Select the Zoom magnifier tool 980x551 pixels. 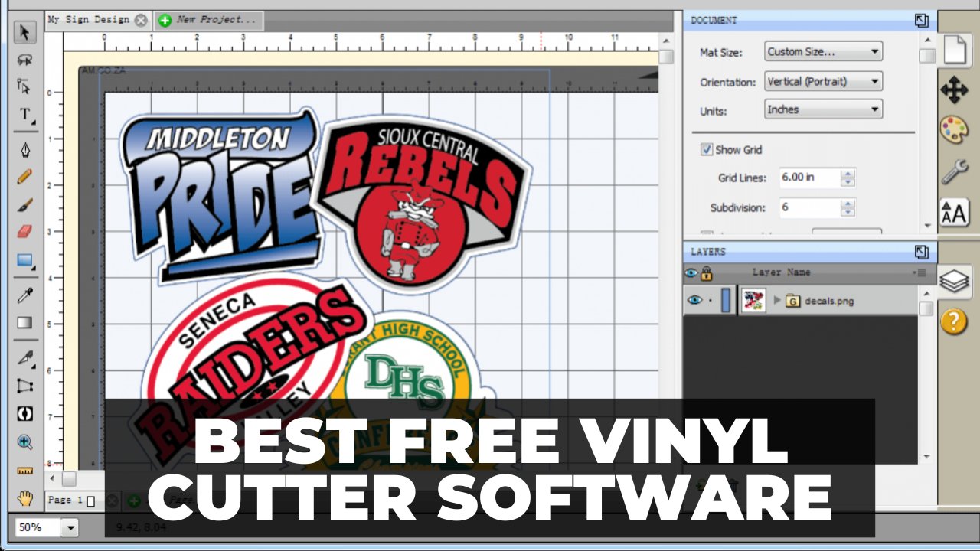tap(24, 442)
